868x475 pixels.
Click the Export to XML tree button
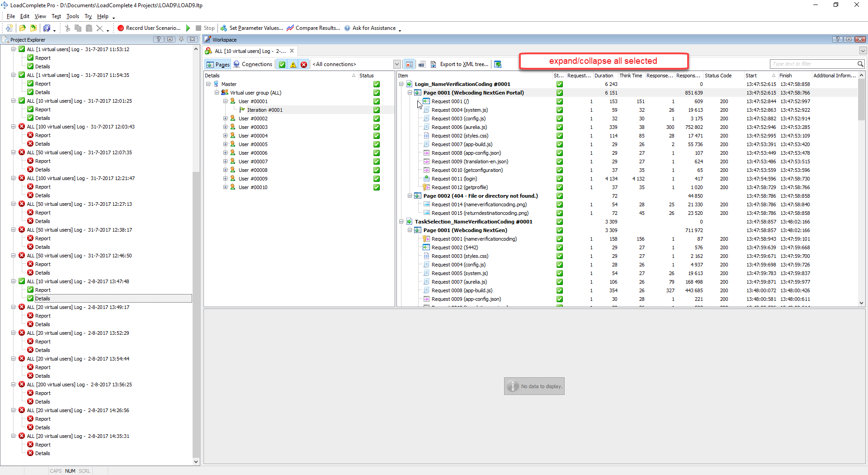[459, 64]
